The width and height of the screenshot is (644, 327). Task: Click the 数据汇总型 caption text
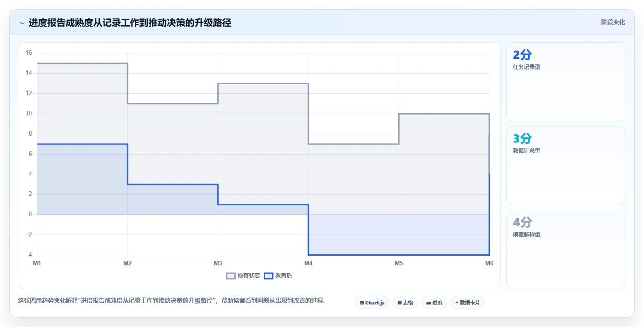click(527, 151)
